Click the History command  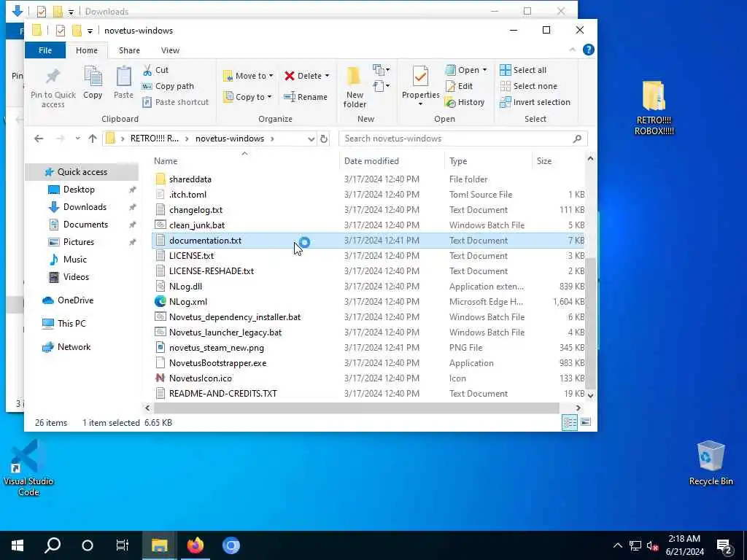pyautogui.click(x=465, y=102)
